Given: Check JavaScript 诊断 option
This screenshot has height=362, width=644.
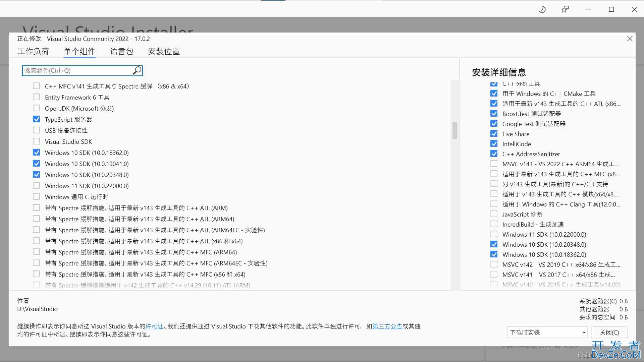Looking at the screenshot, I should (494, 214).
